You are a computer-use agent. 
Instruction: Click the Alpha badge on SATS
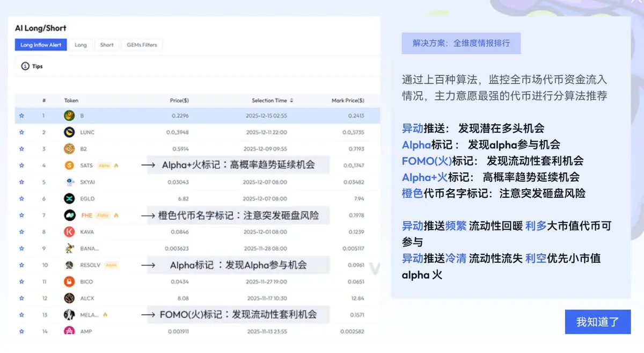pyautogui.click(x=103, y=165)
